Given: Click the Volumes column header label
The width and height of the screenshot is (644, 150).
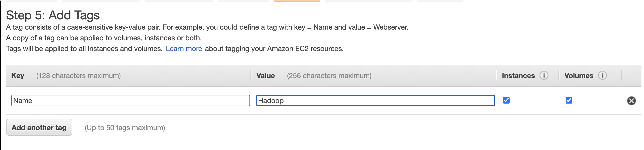Looking at the screenshot, I should [x=579, y=76].
